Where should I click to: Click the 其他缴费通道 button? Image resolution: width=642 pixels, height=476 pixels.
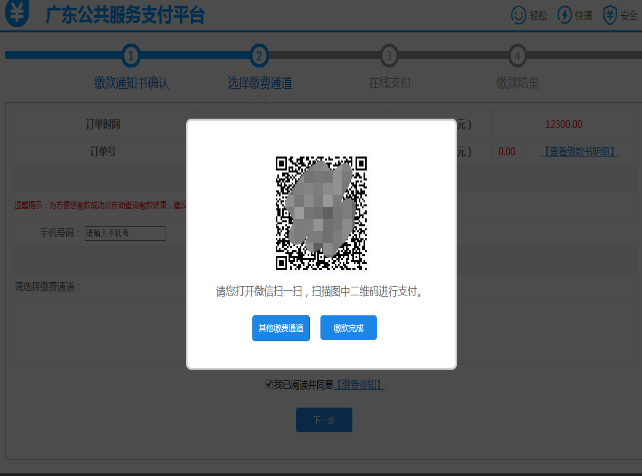[281, 328]
